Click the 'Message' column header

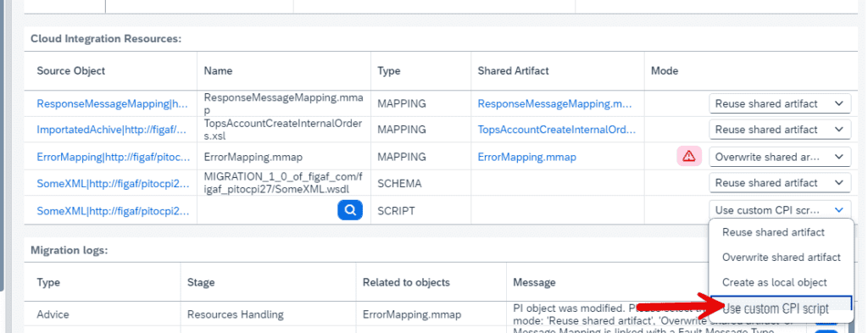click(534, 282)
